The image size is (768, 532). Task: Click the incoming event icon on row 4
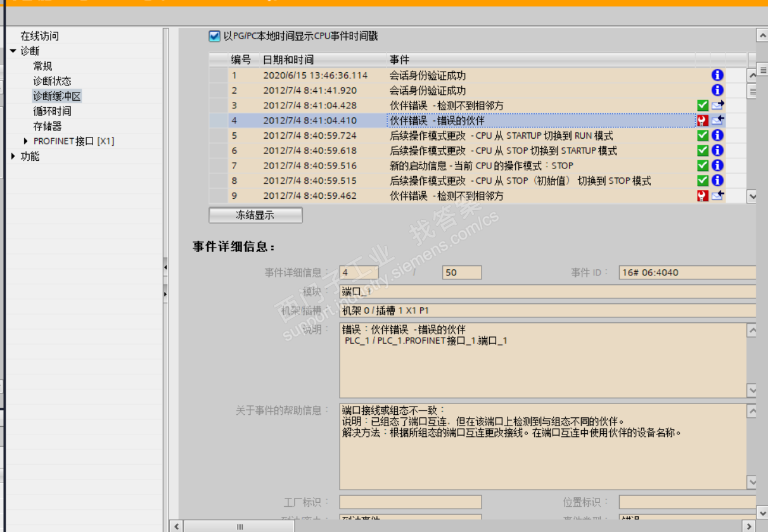(x=717, y=120)
